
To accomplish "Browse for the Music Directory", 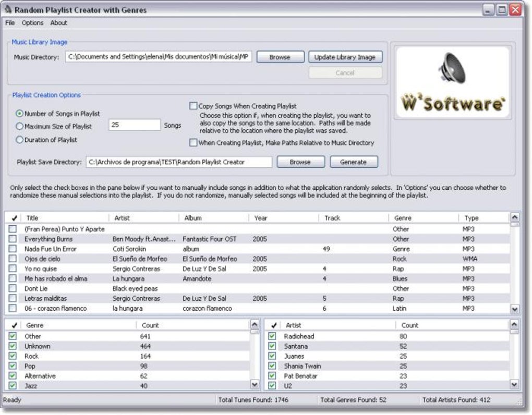I will pos(280,57).
